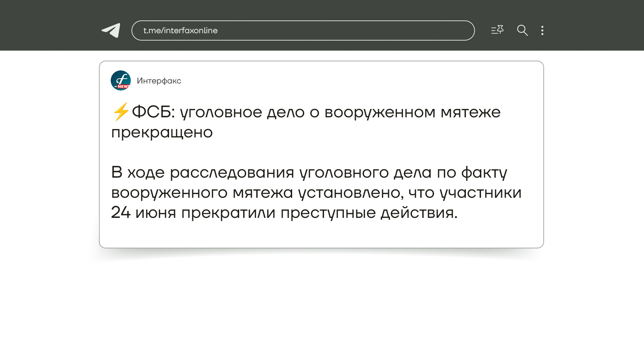Click the magnifying glass search icon
Screen dimensions: 644x362
[x=522, y=31]
